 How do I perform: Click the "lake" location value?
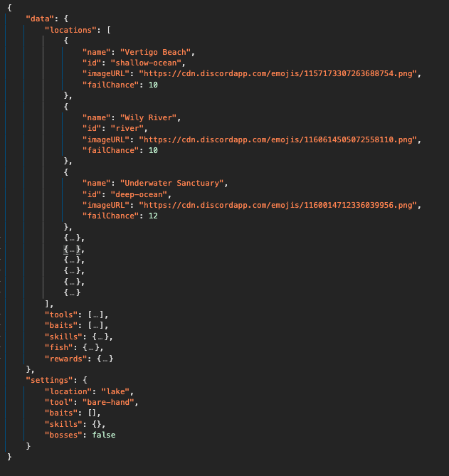pyautogui.click(x=117, y=391)
